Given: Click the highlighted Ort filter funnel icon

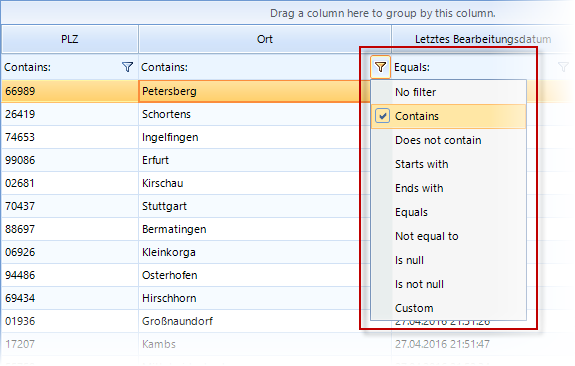Looking at the screenshot, I should click(380, 67).
